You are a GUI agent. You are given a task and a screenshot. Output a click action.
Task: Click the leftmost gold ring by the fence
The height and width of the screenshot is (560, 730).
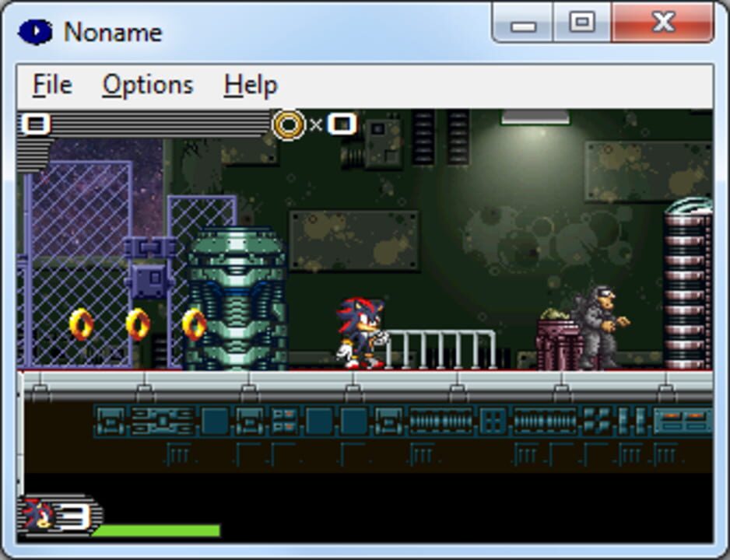point(81,324)
